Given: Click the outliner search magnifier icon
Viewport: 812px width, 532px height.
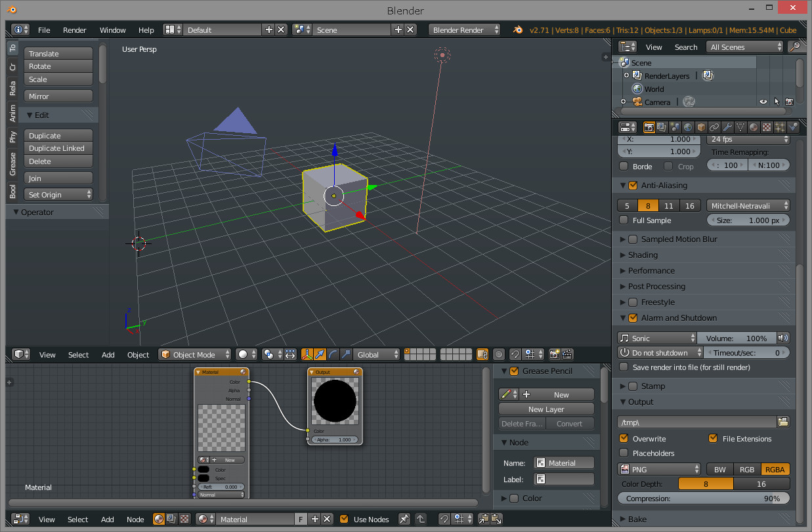Looking at the screenshot, I should point(794,47).
